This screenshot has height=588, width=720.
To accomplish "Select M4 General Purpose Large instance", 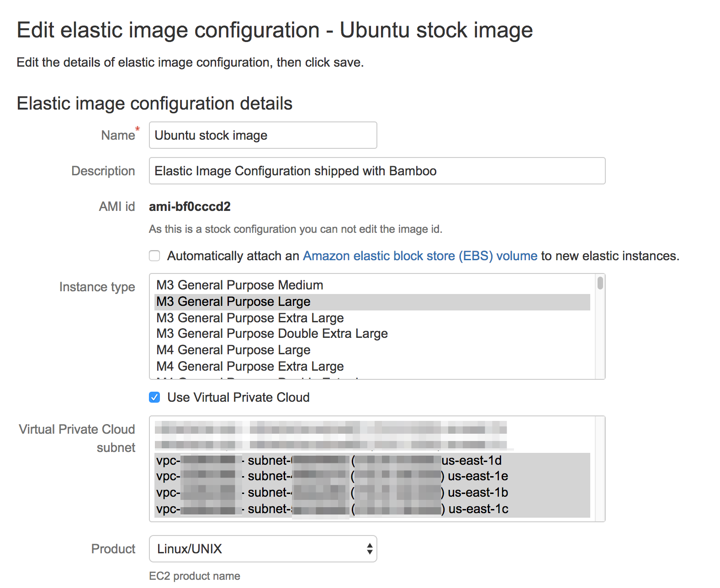I will click(x=233, y=350).
